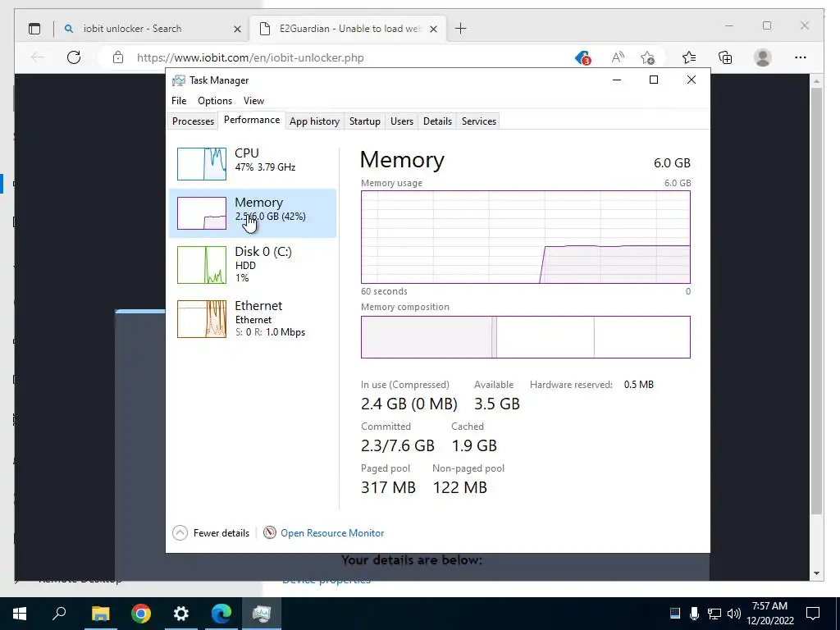Switch to the Details tab
840x630 pixels.
(437, 121)
